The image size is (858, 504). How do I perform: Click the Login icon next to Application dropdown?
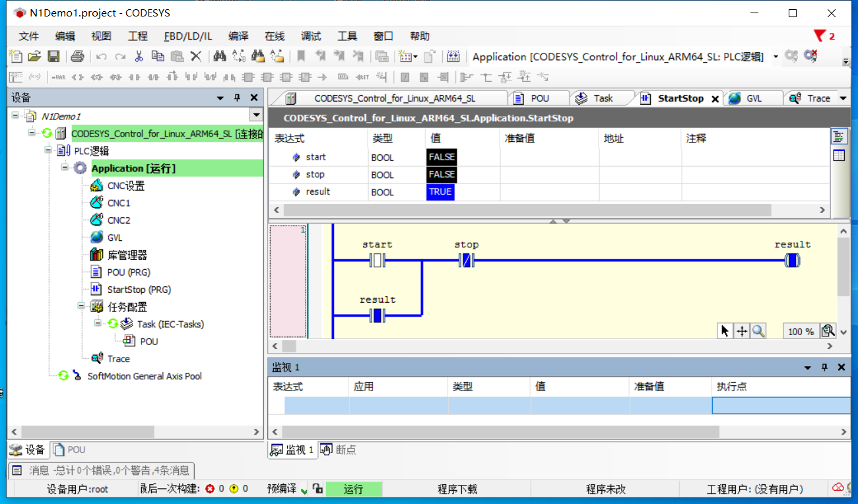click(x=791, y=57)
